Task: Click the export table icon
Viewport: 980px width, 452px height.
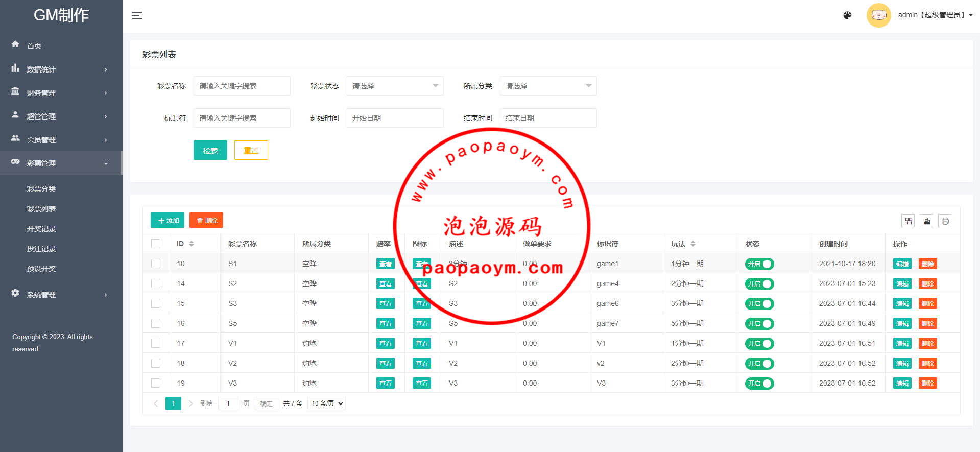Action: [926, 221]
